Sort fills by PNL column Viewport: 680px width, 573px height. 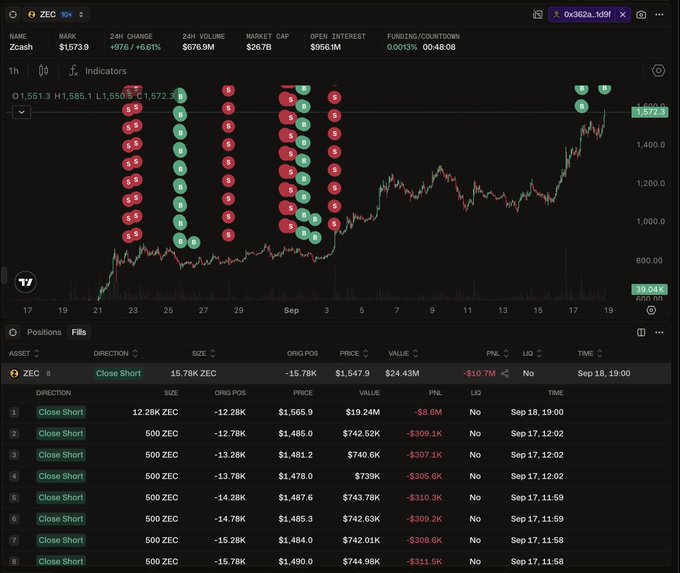pyautogui.click(x=497, y=354)
